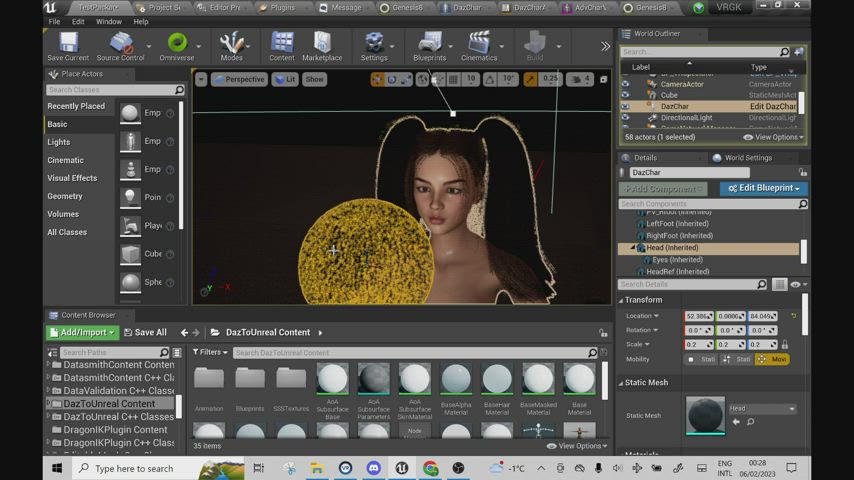Toggle rotation snapping in the viewport toolbar

[x=490, y=80]
